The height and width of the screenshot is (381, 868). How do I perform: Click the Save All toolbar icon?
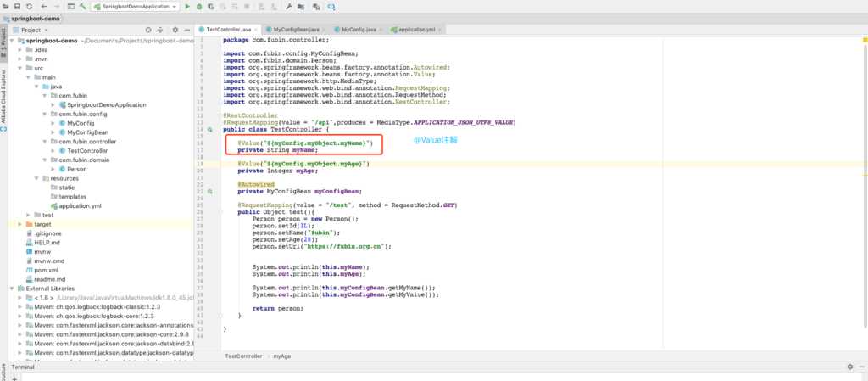17,7
